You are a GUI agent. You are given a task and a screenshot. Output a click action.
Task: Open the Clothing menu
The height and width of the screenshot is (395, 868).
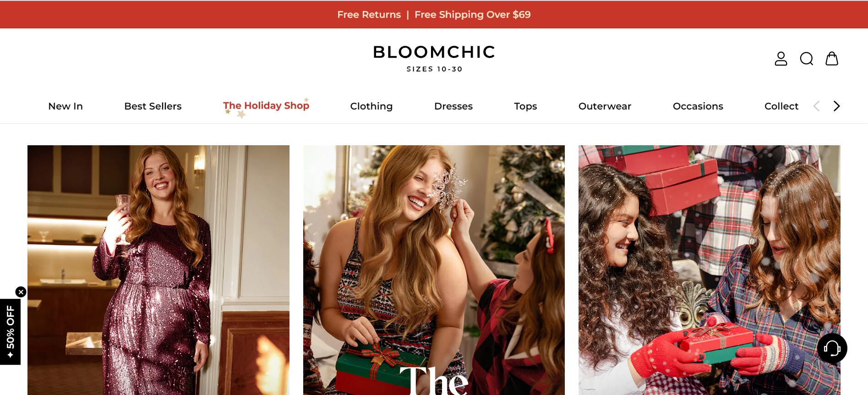pos(371,106)
